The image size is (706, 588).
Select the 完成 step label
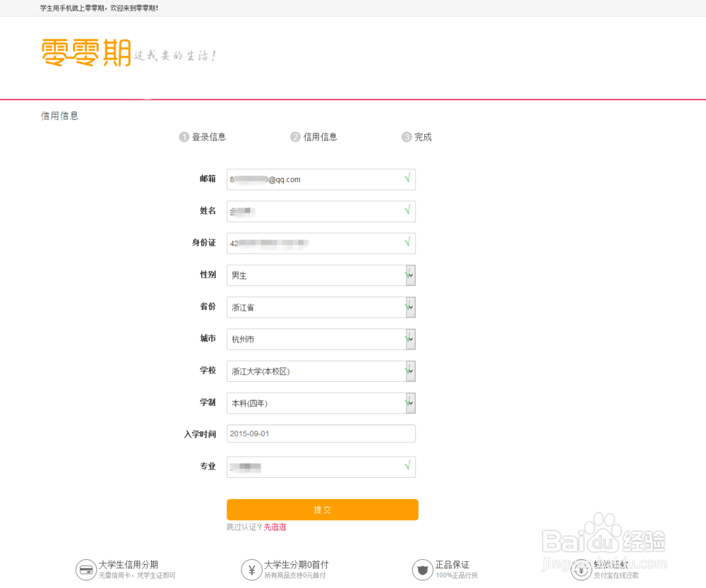click(x=423, y=137)
